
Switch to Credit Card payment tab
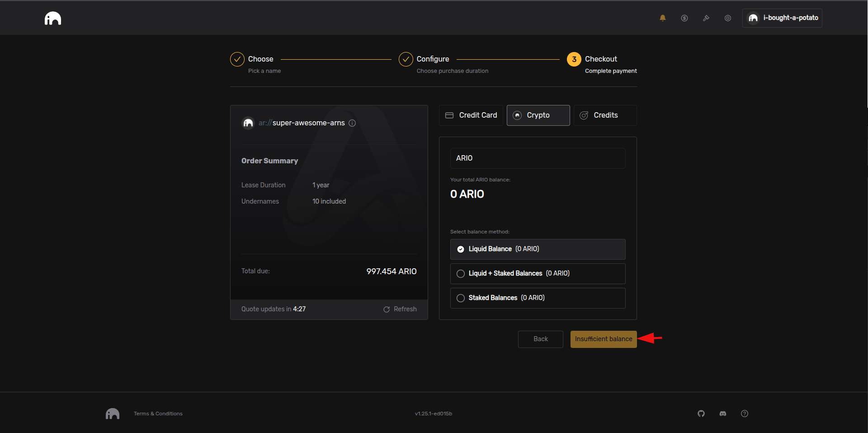click(471, 115)
